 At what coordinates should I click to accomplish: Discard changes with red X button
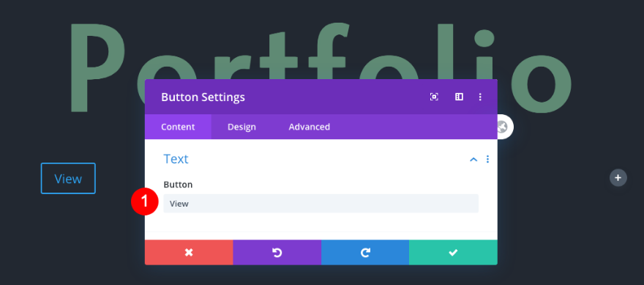(189, 253)
